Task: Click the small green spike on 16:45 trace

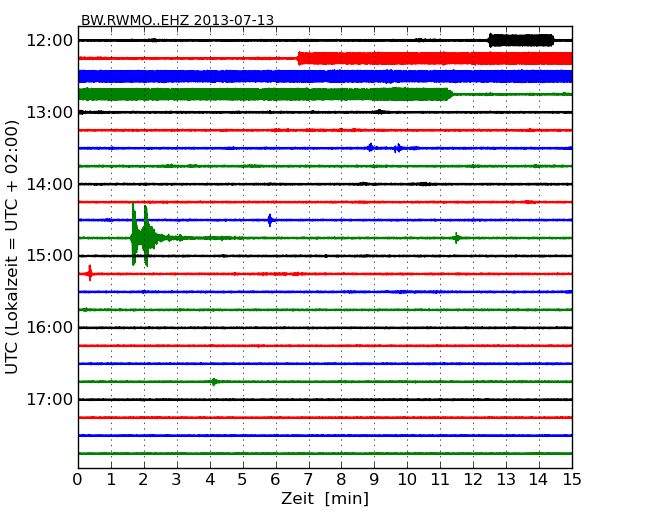Action: point(214,382)
